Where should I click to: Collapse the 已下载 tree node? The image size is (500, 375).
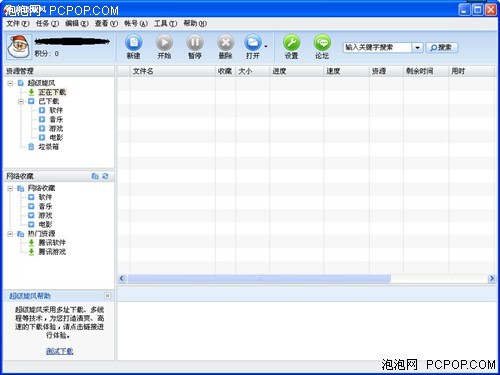[x=21, y=101]
